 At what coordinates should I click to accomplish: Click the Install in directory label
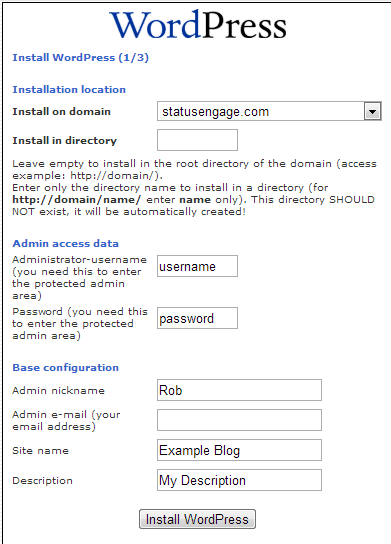[65, 141]
